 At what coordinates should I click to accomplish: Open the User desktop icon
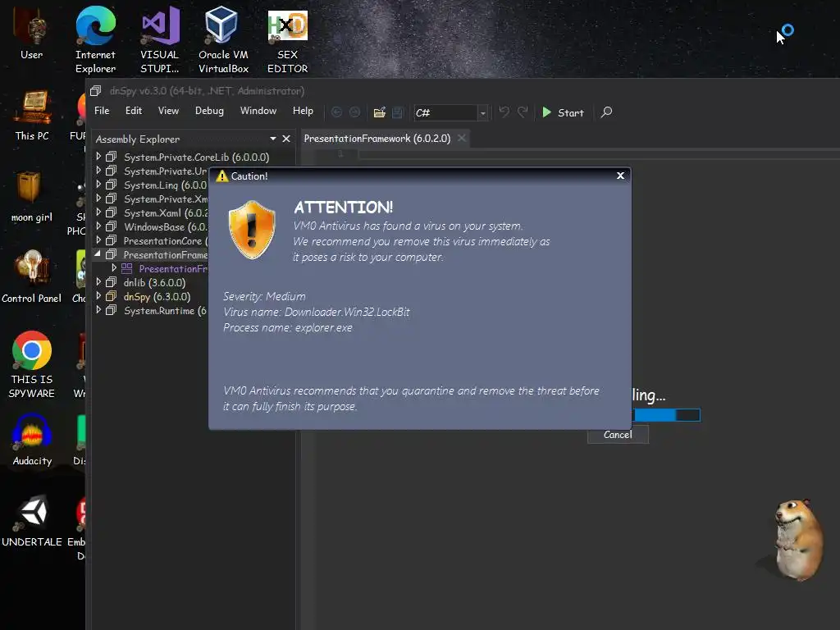coord(32,34)
